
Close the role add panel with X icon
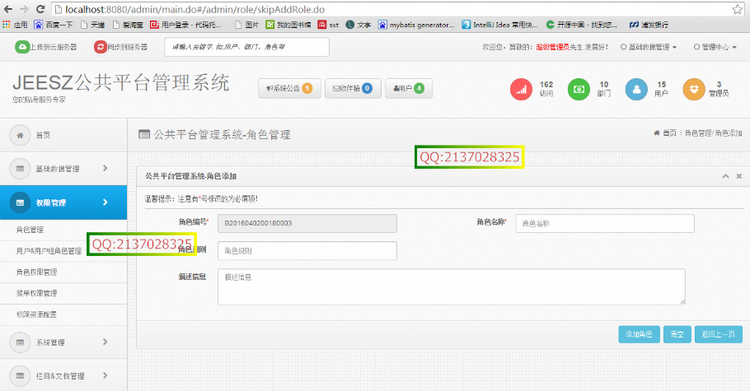click(x=739, y=176)
